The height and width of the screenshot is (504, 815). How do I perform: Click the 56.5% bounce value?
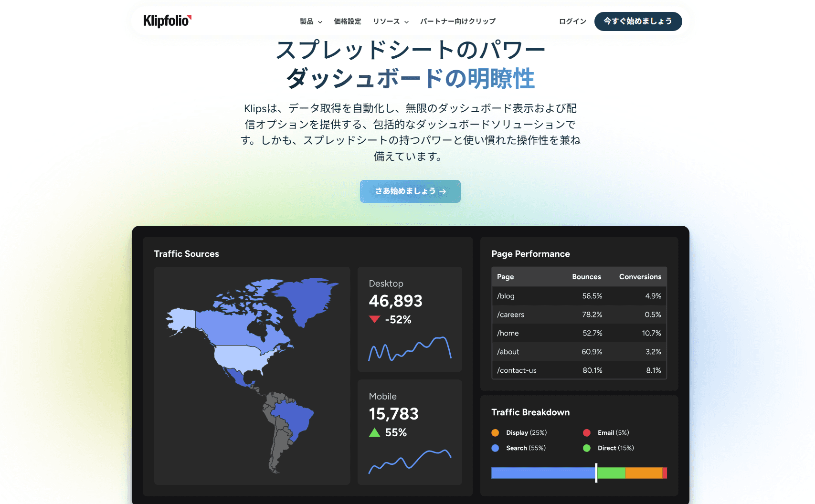[x=592, y=296]
